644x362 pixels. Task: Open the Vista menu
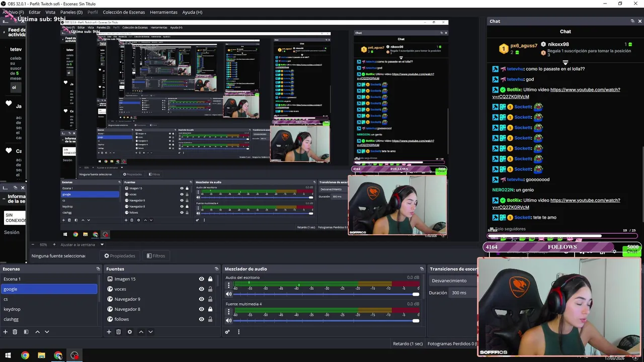[x=50, y=12]
